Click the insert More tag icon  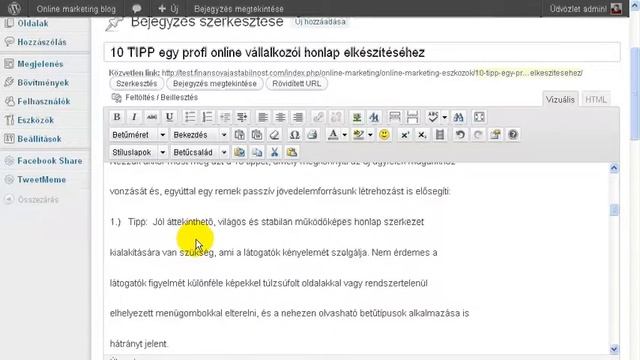point(395,117)
